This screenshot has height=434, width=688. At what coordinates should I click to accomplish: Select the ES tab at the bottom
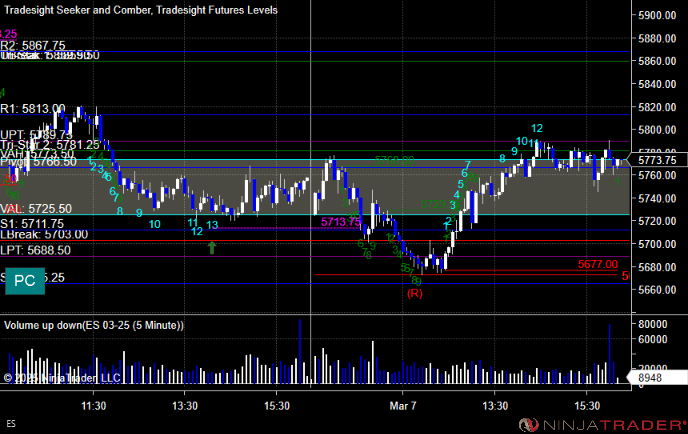pyautogui.click(x=11, y=423)
